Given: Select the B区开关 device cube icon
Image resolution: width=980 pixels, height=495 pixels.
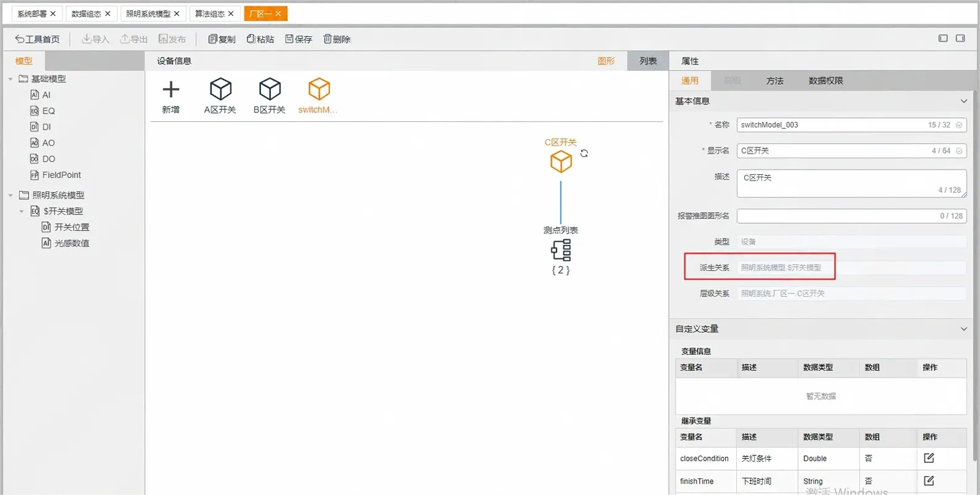Looking at the screenshot, I should tap(270, 89).
